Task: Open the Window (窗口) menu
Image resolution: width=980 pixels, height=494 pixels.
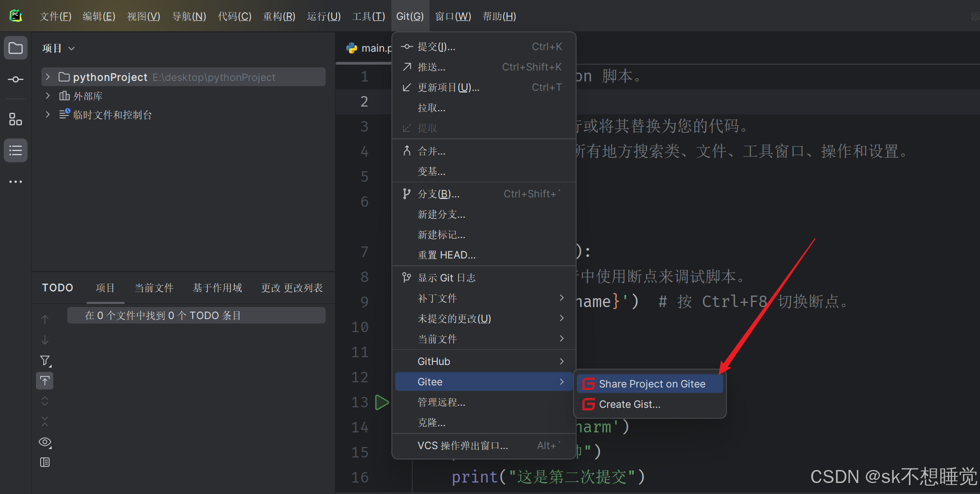Action: coord(453,16)
